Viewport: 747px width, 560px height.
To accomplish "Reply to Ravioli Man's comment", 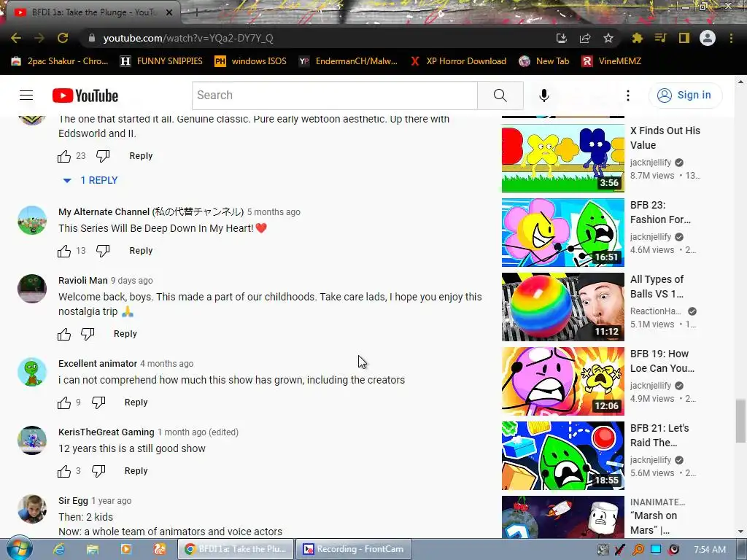I will [125, 334].
